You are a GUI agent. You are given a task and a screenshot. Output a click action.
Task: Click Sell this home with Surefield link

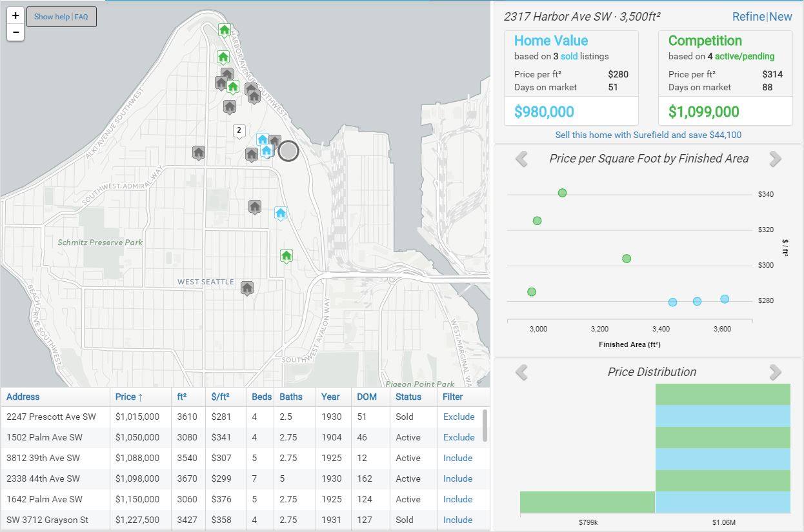point(648,135)
